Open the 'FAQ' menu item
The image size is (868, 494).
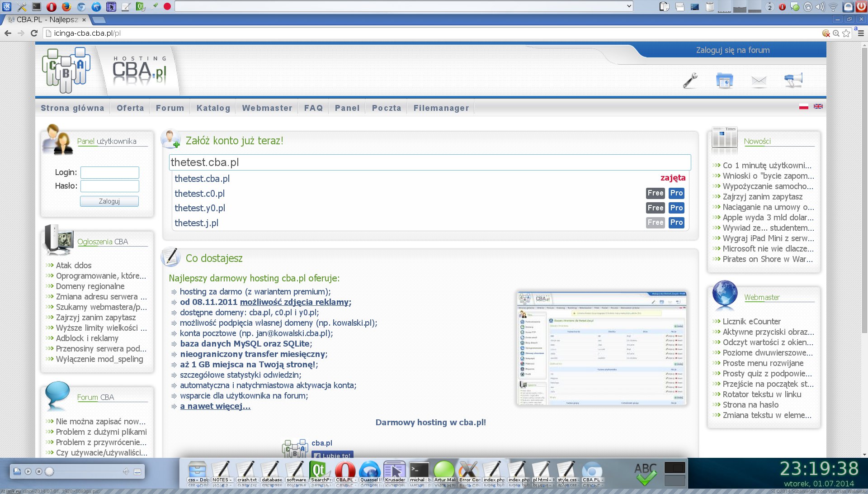[x=313, y=108]
